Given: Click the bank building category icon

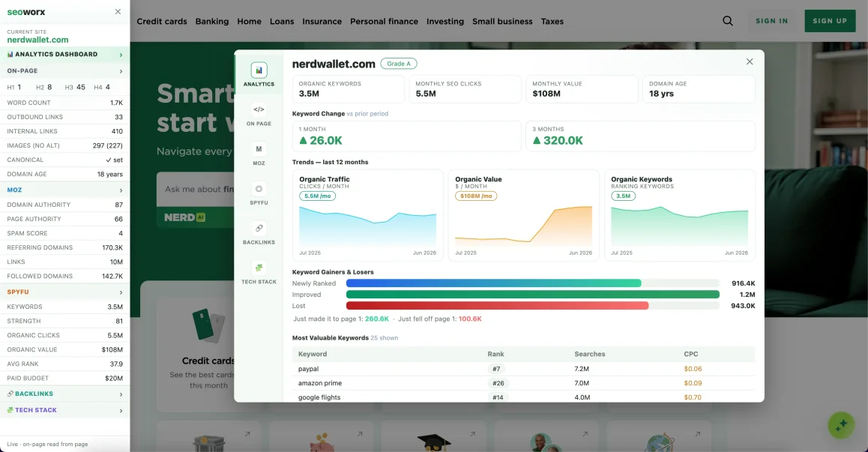Looking at the screenshot, I should pyautogui.click(x=208, y=444).
